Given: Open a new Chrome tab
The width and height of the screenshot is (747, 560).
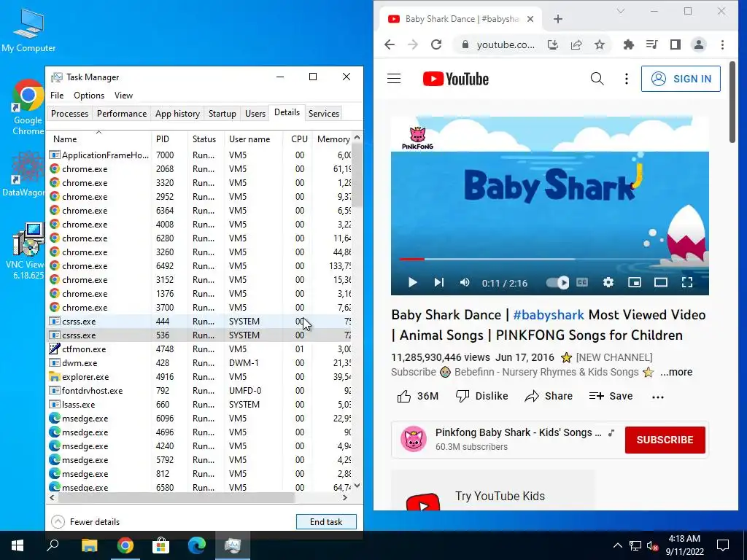Looking at the screenshot, I should click(x=558, y=19).
